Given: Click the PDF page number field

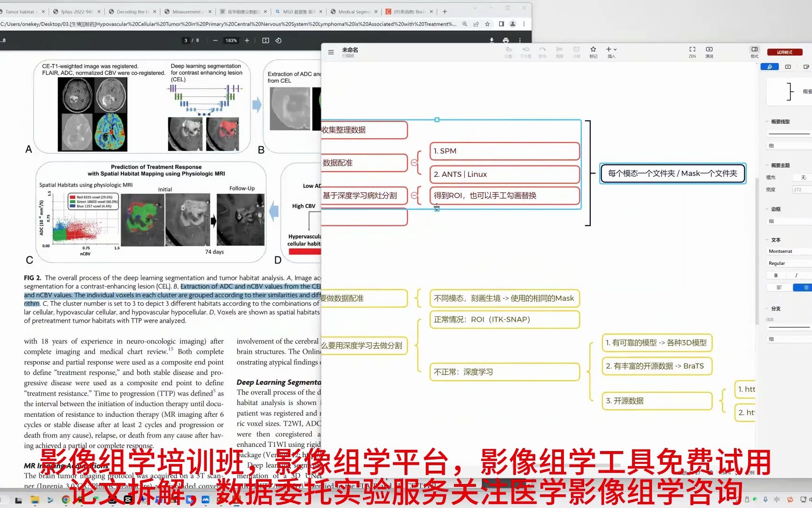Looking at the screenshot, I should click(x=186, y=40).
